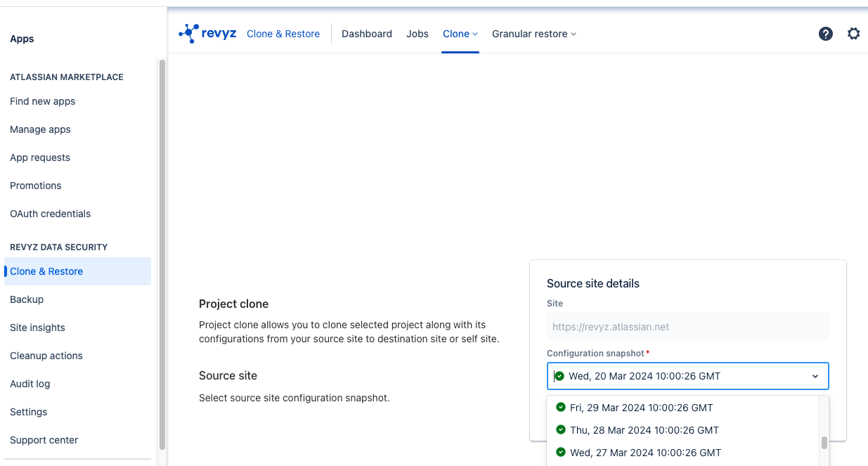Screen dimensions: 868x466
Task: Click the revyz logo icon
Action: tap(189, 34)
